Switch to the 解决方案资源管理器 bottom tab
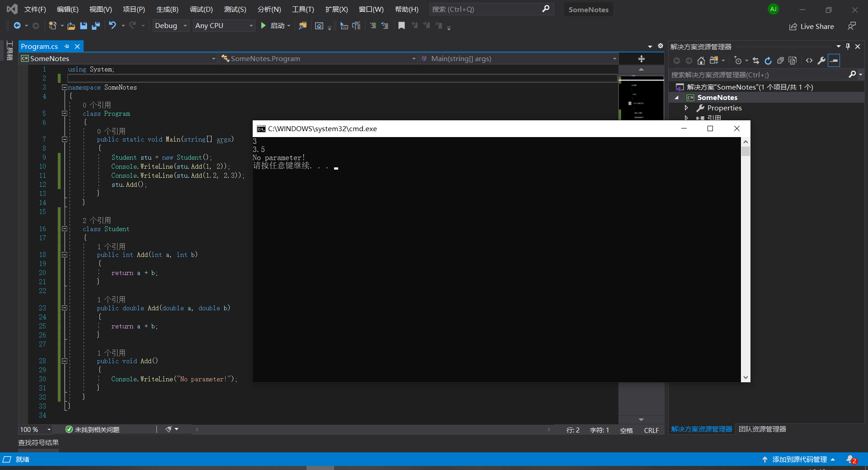868x470 pixels. (702, 429)
